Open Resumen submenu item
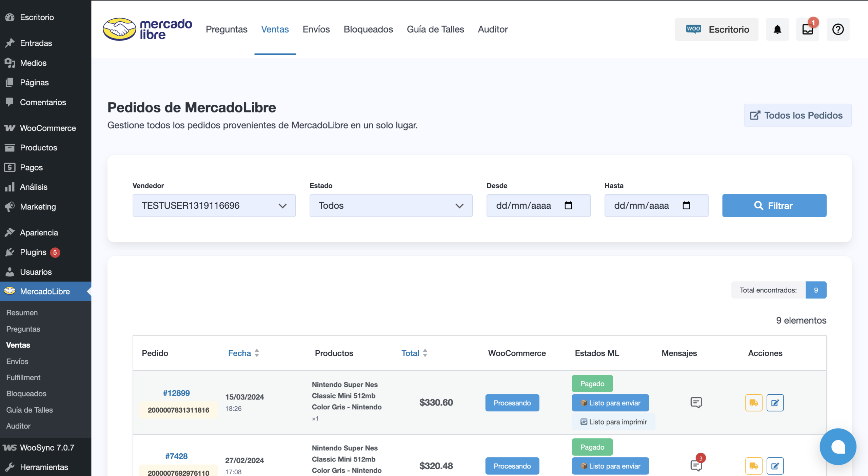868x476 pixels. point(22,313)
